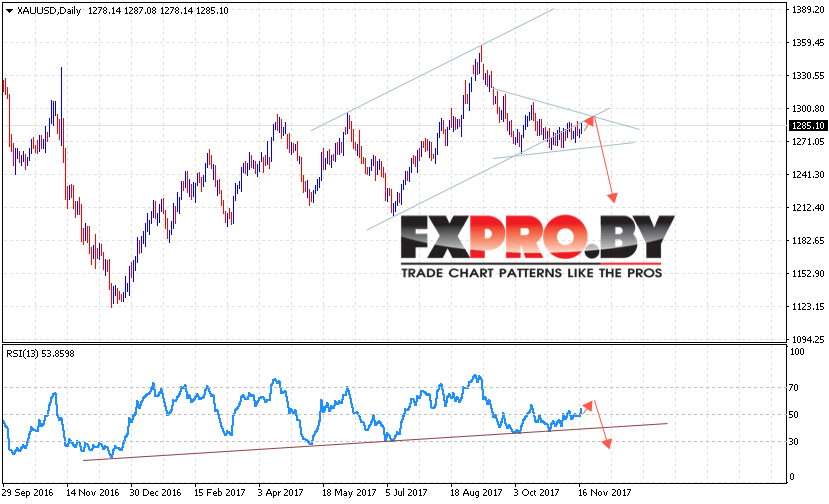The image size is (829, 504).
Task: Select price level 1300.80 on scale
Action: click(808, 108)
